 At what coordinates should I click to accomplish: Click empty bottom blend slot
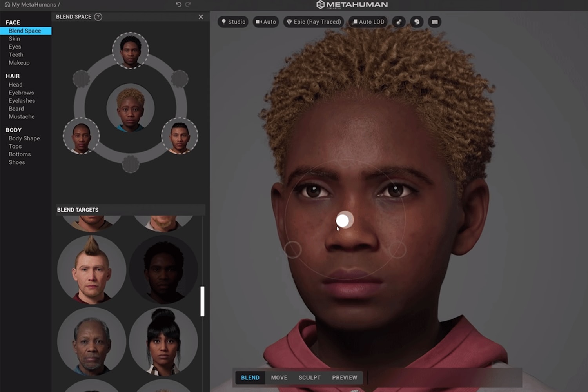click(131, 164)
